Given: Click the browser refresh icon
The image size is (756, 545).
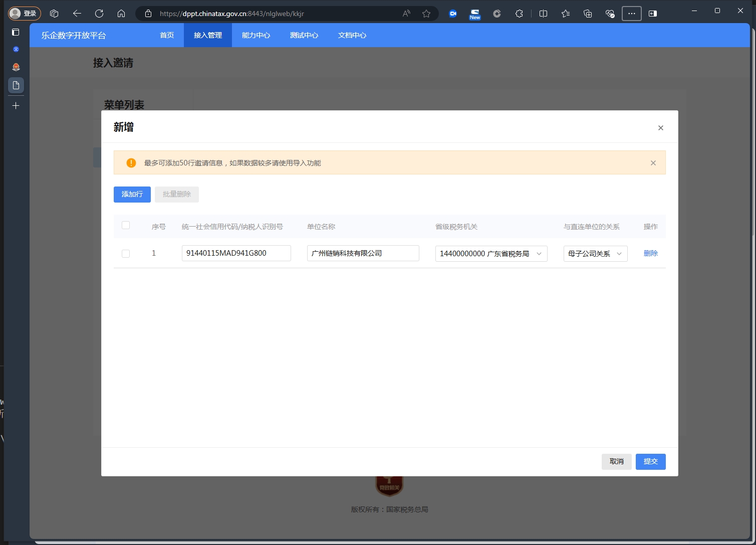Looking at the screenshot, I should pyautogui.click(x=99, y=14).
